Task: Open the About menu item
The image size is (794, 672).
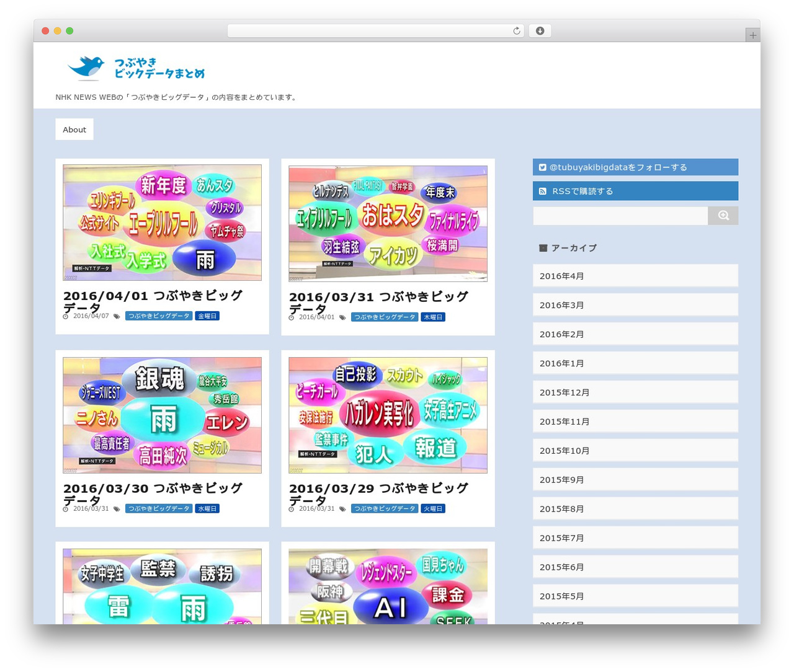Action: 74,130
